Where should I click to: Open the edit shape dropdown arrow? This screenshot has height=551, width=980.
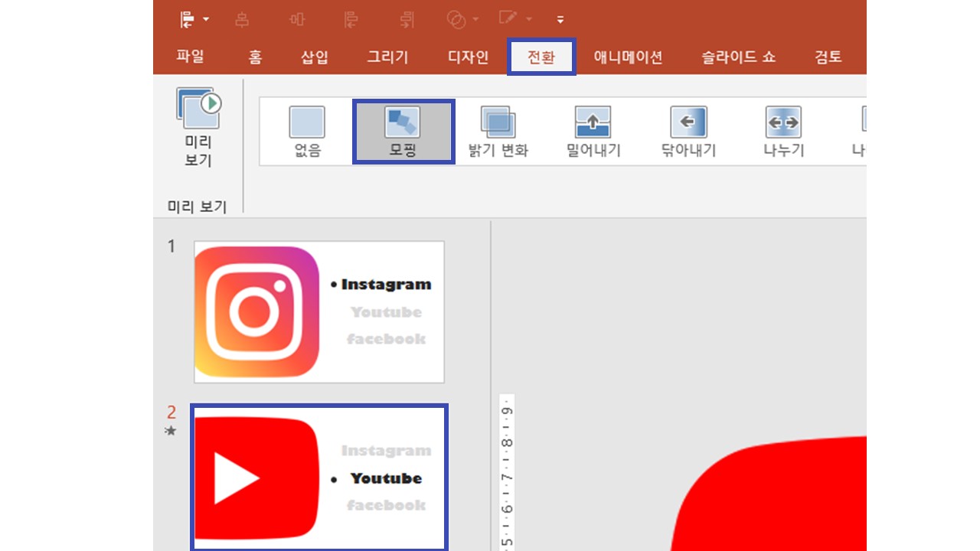[x=529, y=20]
